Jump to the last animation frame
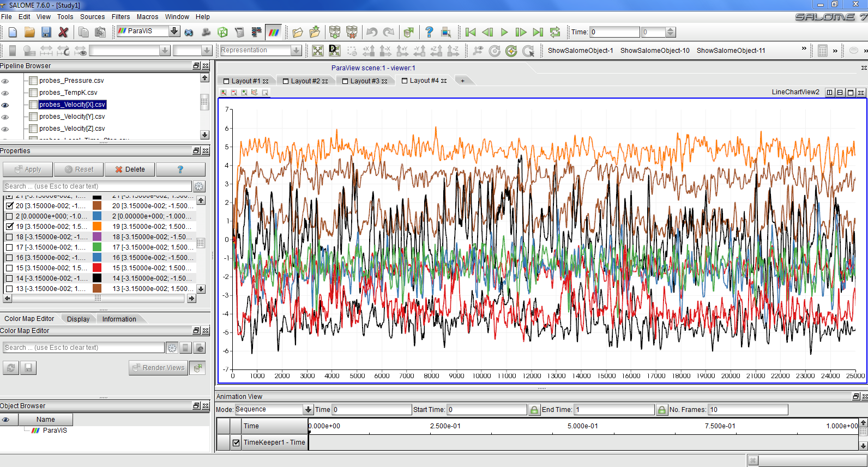 [538, 32]
